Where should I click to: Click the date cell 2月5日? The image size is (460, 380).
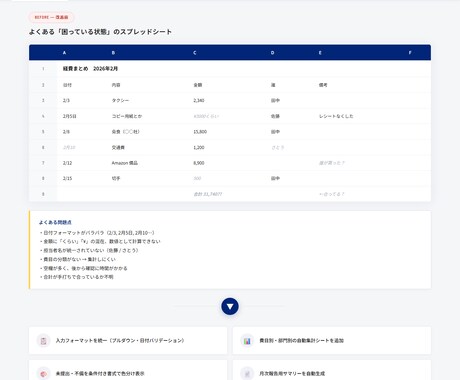70,116
